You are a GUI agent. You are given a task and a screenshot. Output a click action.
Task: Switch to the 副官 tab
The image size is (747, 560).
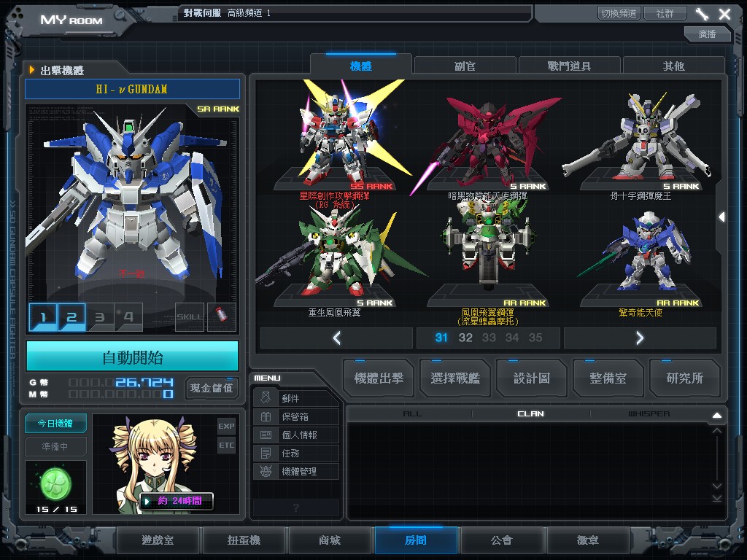465,66
